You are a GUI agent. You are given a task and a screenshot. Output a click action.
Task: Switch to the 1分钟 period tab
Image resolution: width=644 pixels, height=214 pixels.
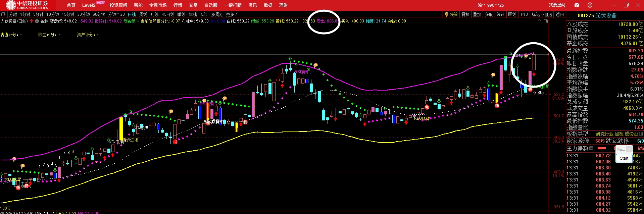26,14
